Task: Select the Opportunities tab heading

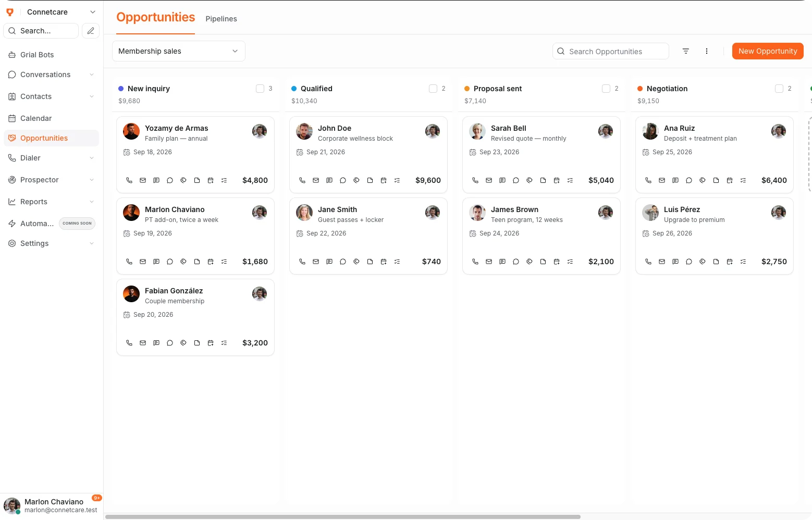Action: tap(156, 17)
